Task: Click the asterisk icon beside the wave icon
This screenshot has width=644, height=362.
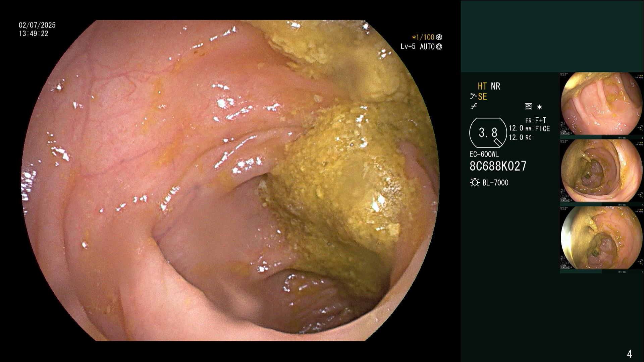Action: click(x=539, y=107)
